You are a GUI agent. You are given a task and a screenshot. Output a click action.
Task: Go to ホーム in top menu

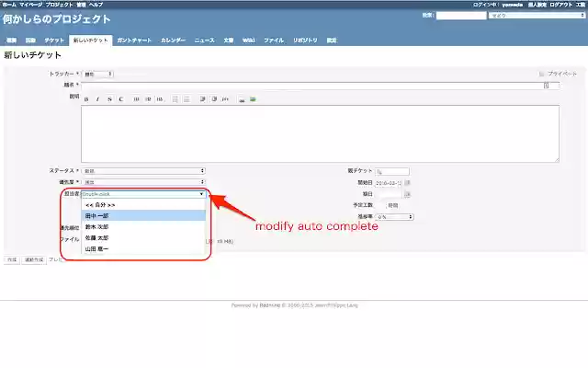point(9,5)
